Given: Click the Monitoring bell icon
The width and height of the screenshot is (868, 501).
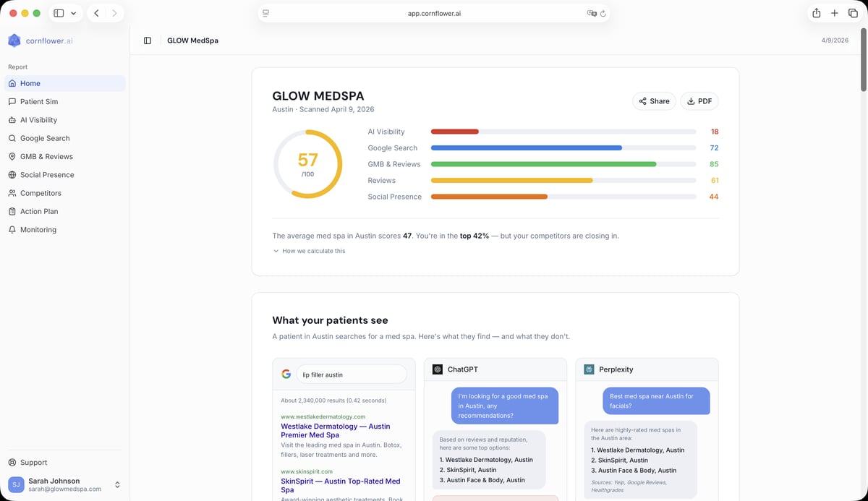Looking at the screenshot, I should (x=12, y=230).
